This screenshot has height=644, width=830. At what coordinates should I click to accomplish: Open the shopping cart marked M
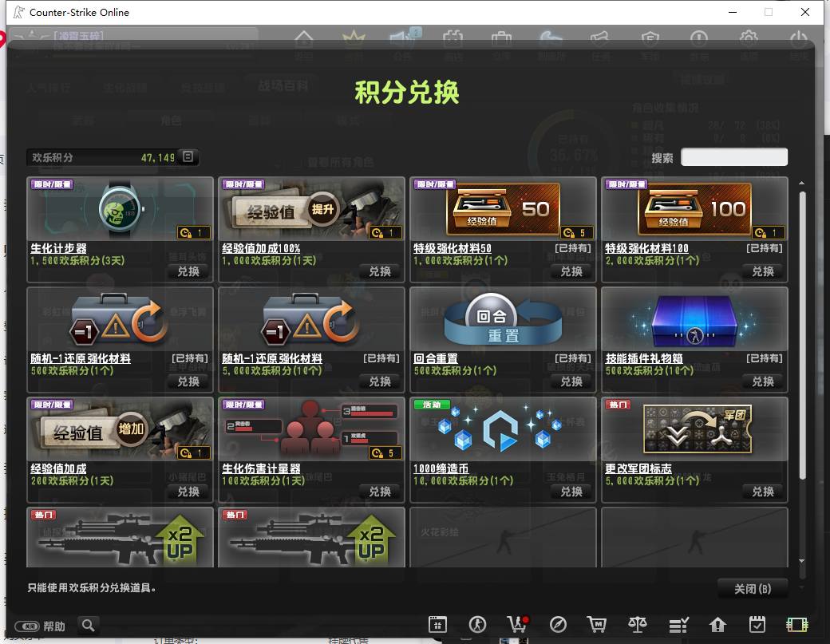point(597,625)
